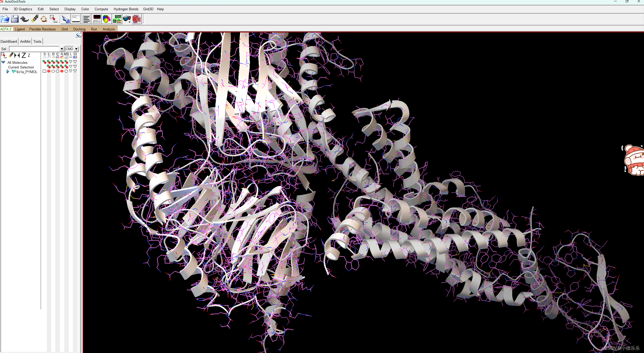
Task: Toggle lines display for 6x1a_PYMOL
Action: pos(49,71)
